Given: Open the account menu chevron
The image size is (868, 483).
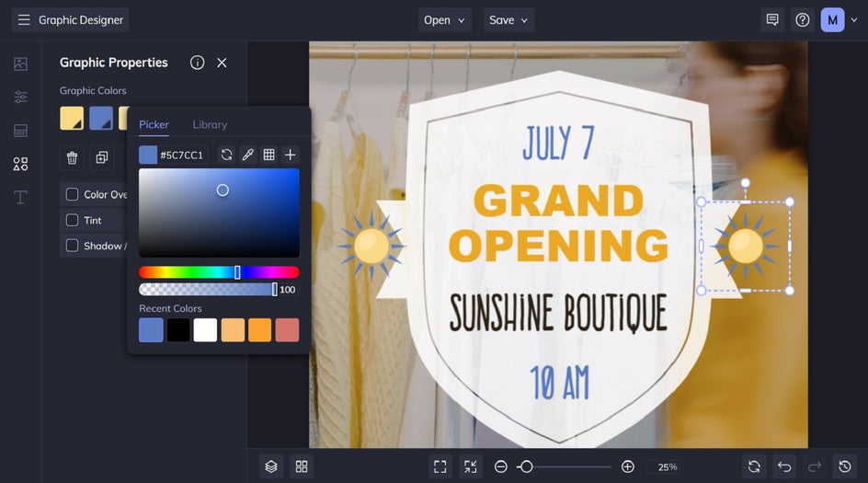Looking at the screenshot, I should [854, 20].
